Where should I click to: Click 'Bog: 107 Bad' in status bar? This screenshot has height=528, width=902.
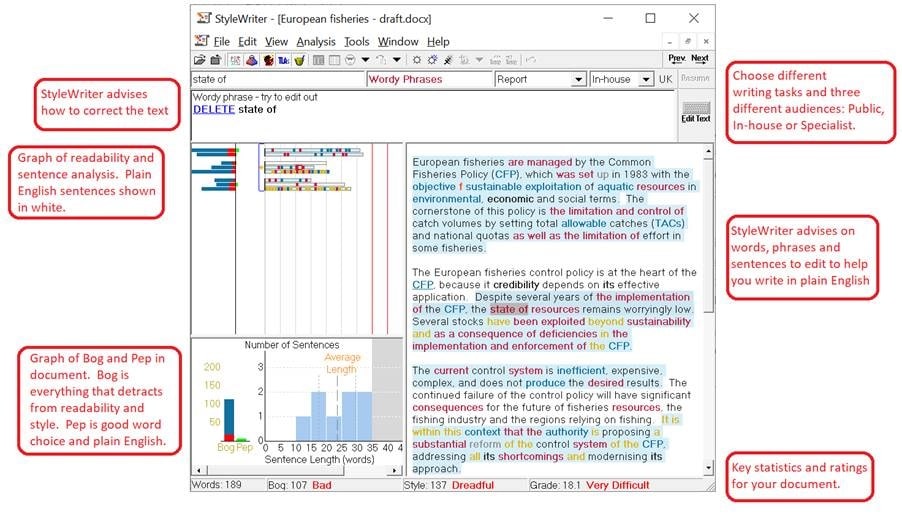point(300,485)
